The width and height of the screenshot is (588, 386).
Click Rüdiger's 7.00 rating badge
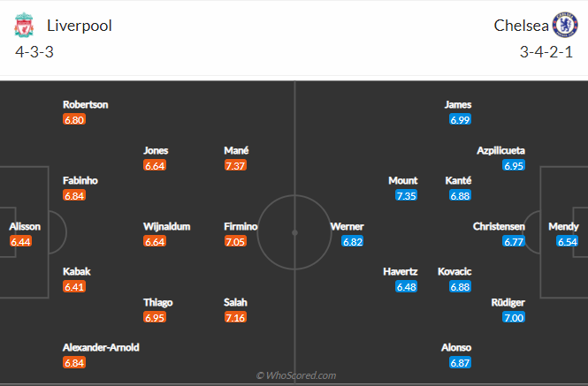514,317
